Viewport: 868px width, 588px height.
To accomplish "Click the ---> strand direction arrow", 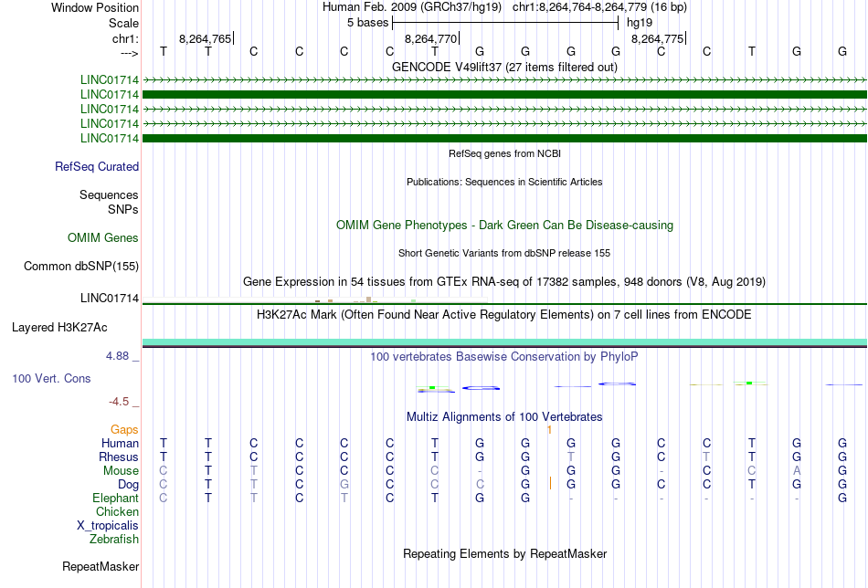I will (129, 53).
